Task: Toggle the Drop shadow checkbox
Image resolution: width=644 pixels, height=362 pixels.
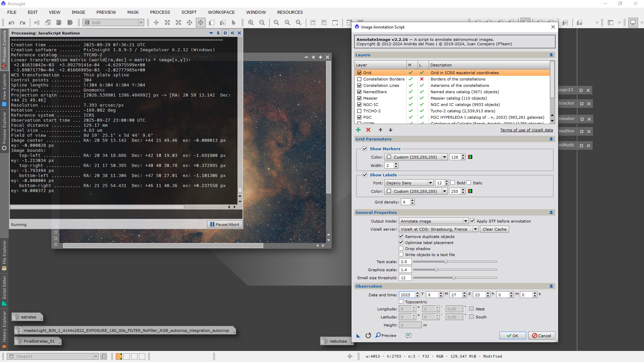Action: click(401, 248)
